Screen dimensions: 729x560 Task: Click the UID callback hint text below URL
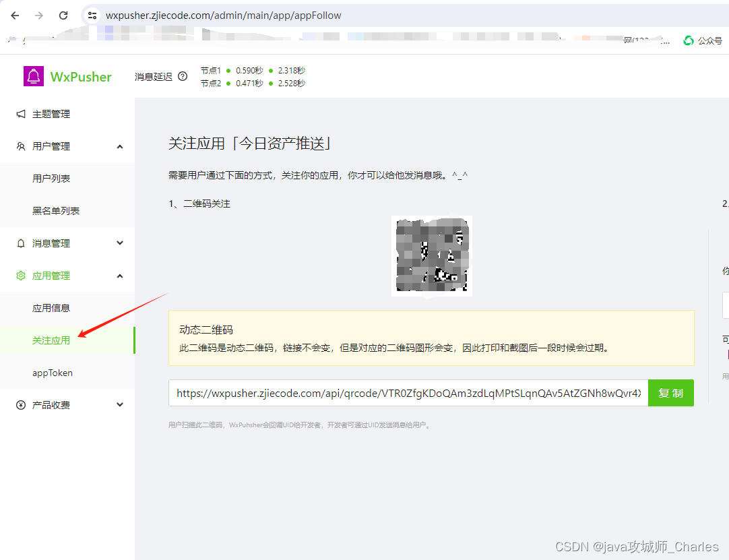(299, 425)
